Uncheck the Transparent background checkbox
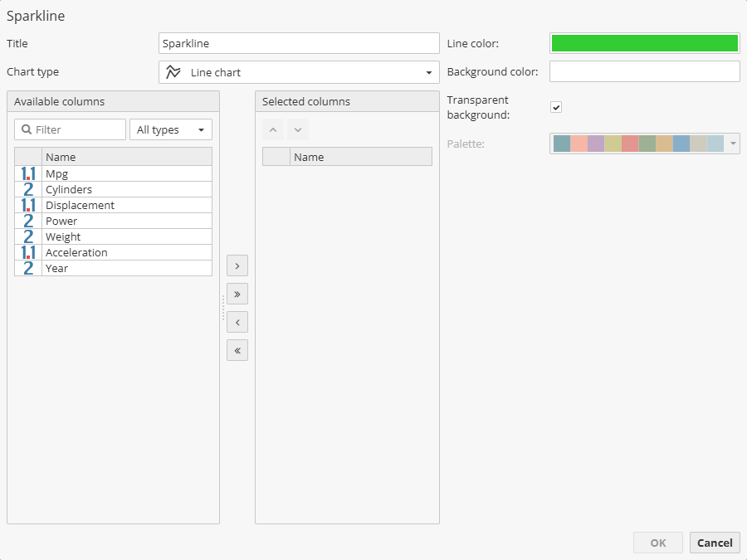 (556, 107)
